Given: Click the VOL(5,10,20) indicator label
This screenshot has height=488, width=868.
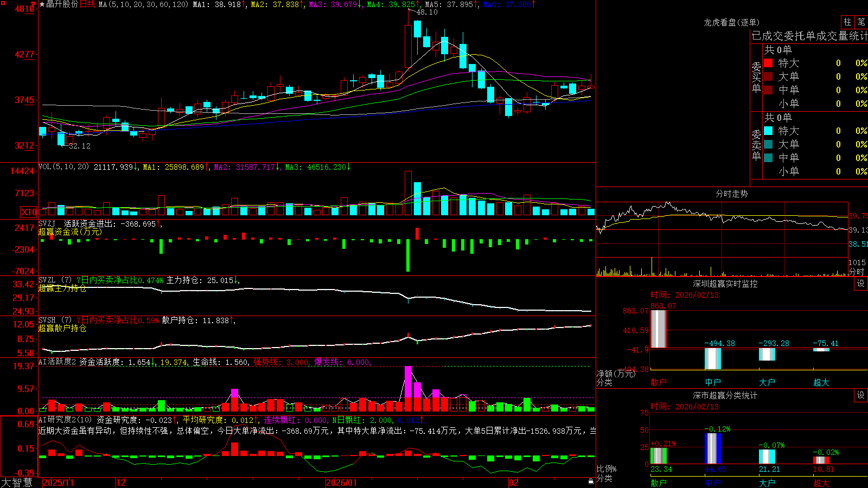Looking at the screenshot, I should point(63,167).
